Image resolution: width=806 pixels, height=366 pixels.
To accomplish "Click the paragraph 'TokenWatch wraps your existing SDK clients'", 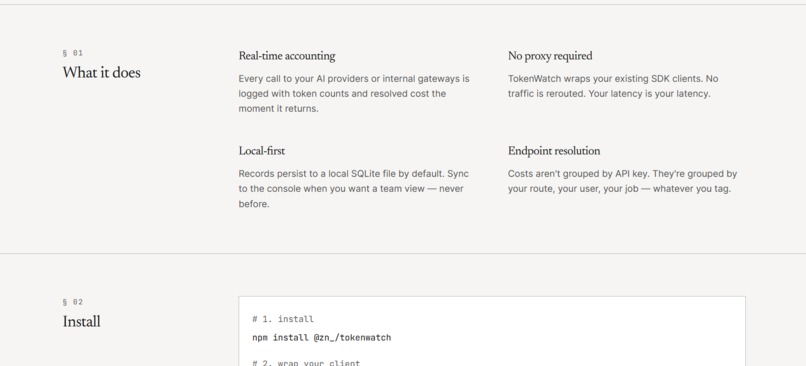I will pyautogui.click(x=613, y=86).
